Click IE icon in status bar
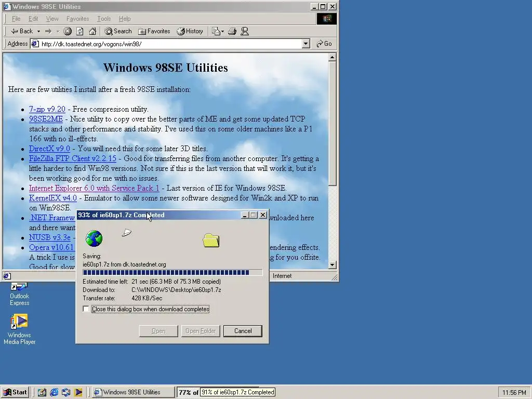Screen dimensions: 532x399 (x=7, y=276)
